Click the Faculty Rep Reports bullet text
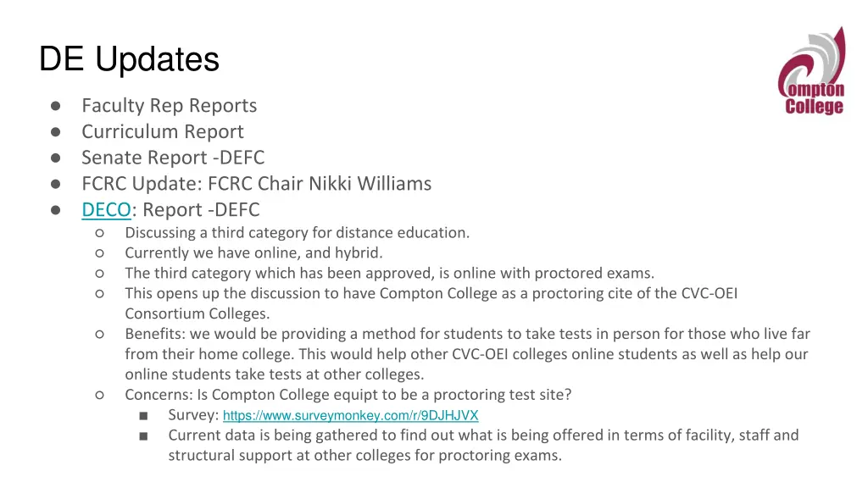This screenshot has width=868, height=488. click(170, 105)
